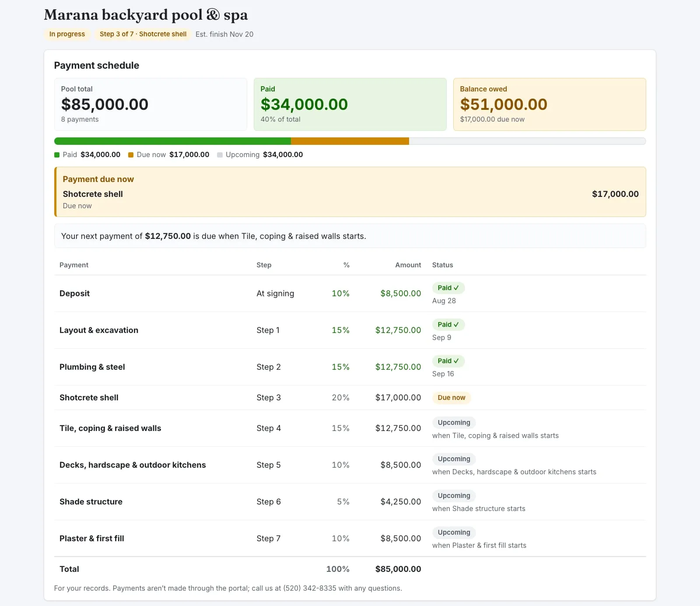Click the "8 payments" note under Pool total

point(80,119)
